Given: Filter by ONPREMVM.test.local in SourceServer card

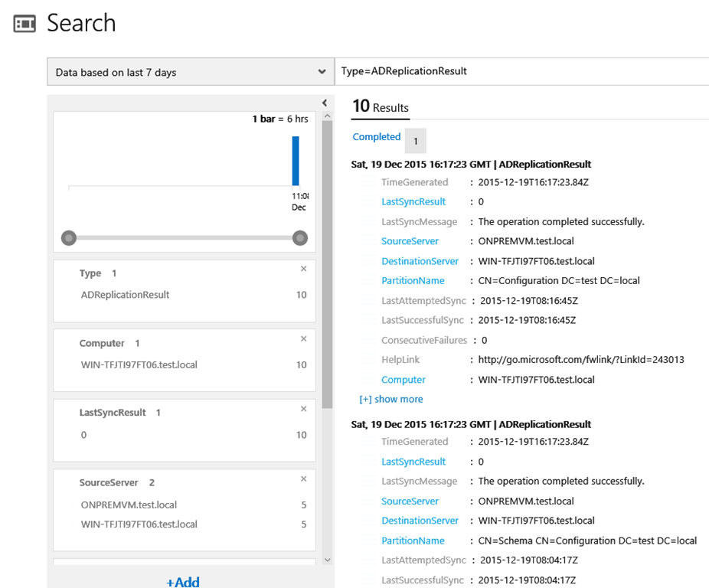Looking at the screenshot, I should [129, 505].
